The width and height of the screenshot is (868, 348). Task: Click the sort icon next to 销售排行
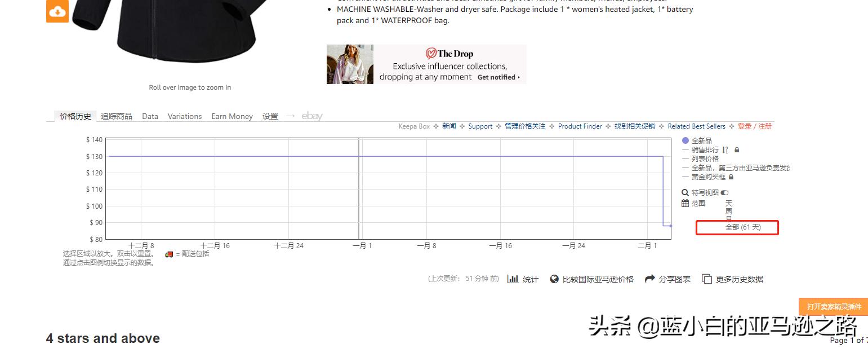tap(725, 149)
